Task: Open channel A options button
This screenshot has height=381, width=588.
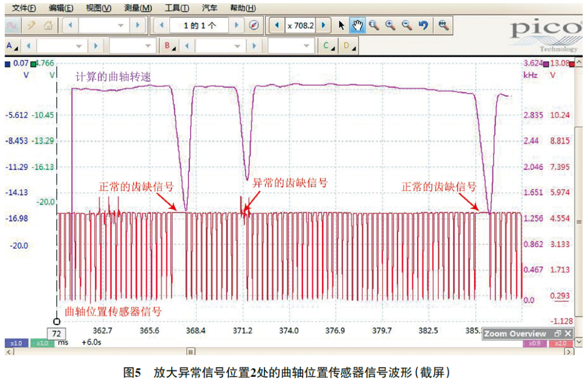Action: coord(12,46)
